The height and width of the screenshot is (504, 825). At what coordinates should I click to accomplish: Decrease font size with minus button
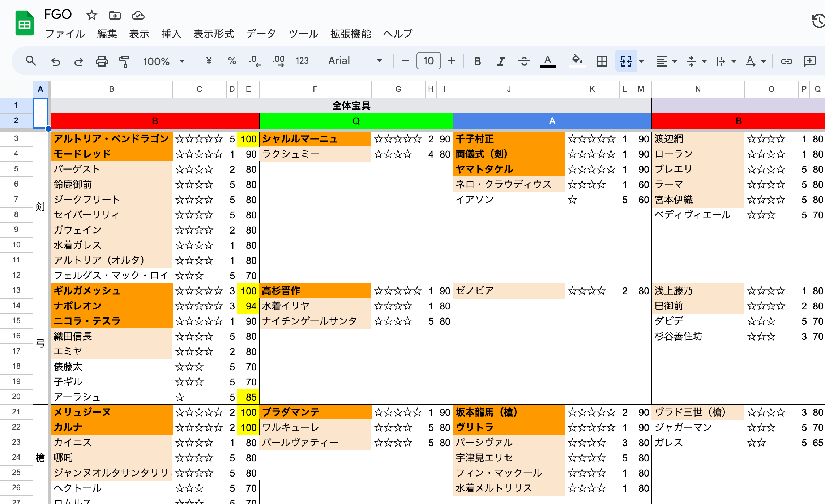[405, 61]
